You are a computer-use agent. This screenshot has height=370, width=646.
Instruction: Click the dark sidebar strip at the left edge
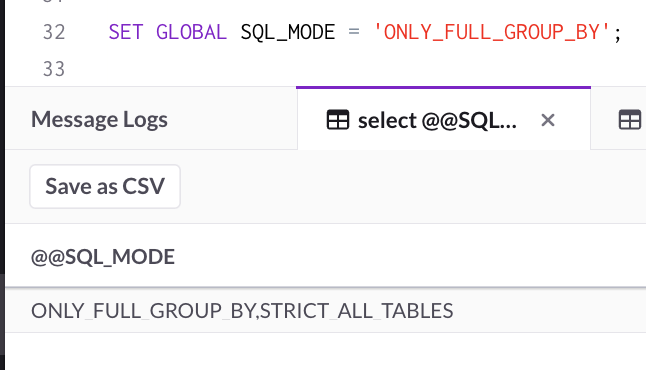click(2, 185)
